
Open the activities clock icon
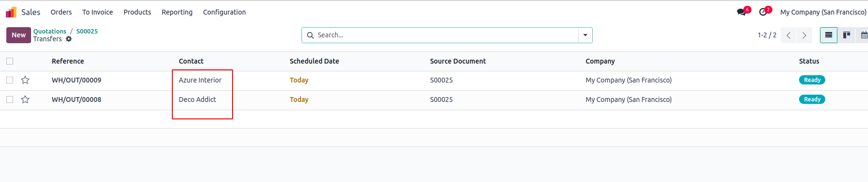[763, 12]
